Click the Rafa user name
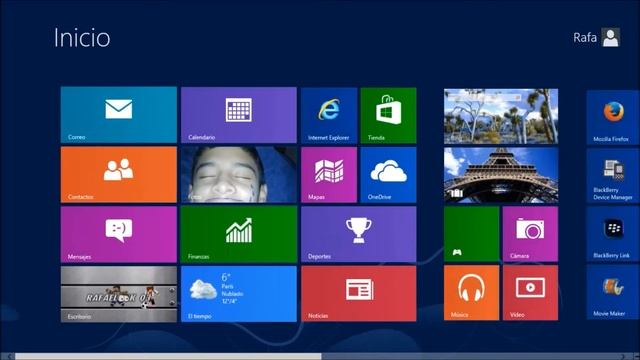The height and width of the screenshot is (360, 640). point(585,38)
